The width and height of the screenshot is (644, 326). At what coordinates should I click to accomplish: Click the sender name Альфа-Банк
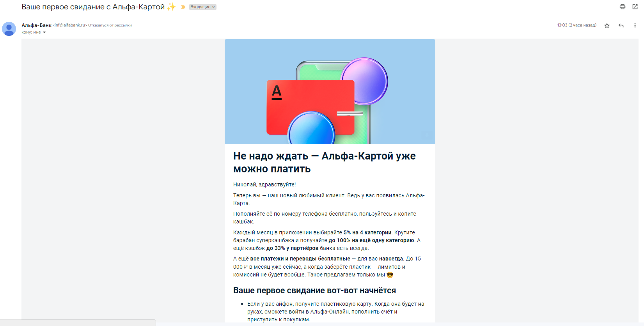[36, 25]
